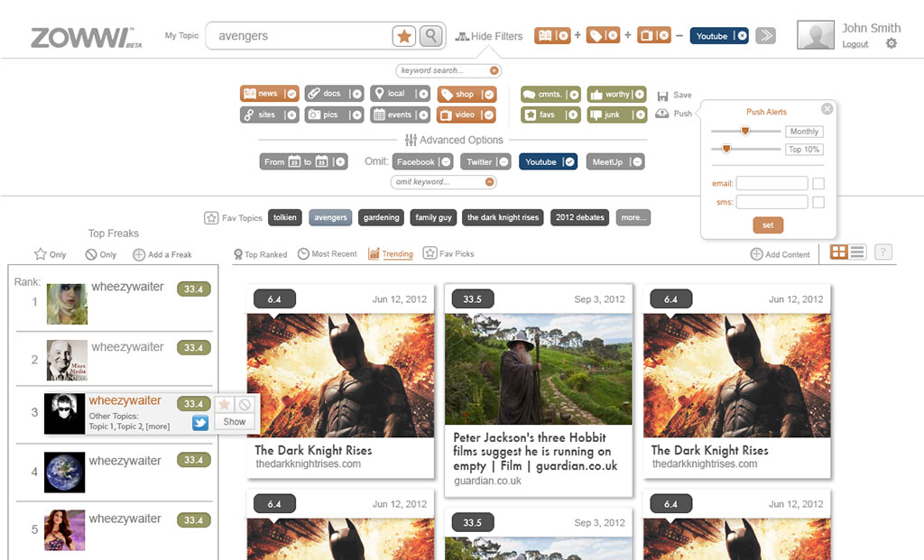Click the double-arrow forward button in header
This screenshot has width=924, height=560.
pos(765,36)
